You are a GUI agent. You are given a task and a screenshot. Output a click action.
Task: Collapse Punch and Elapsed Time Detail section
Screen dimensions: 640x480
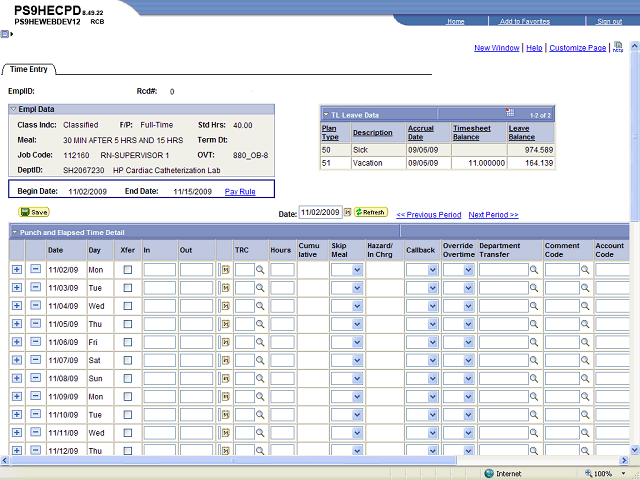[15, 233]
